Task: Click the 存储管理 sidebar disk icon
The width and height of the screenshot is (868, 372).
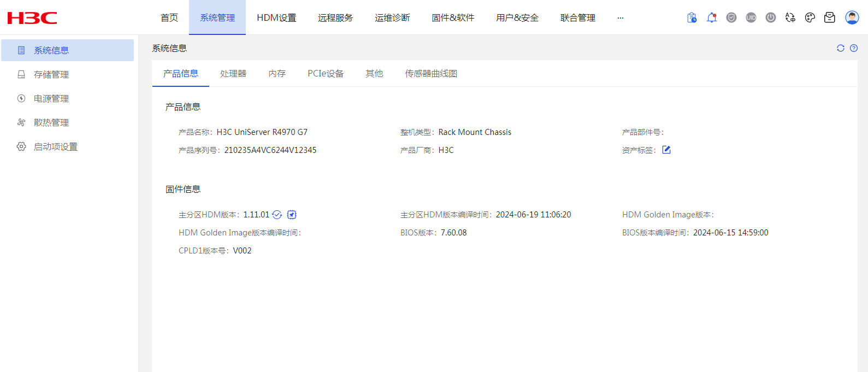Action: (x=21, y=74)
